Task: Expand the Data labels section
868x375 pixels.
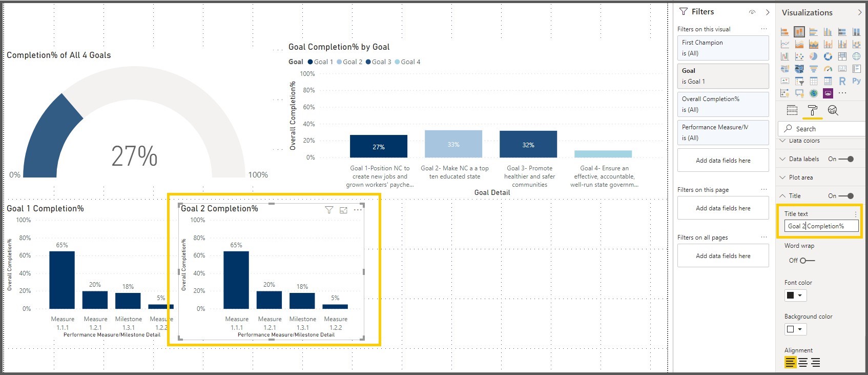Action: point(782,159)
